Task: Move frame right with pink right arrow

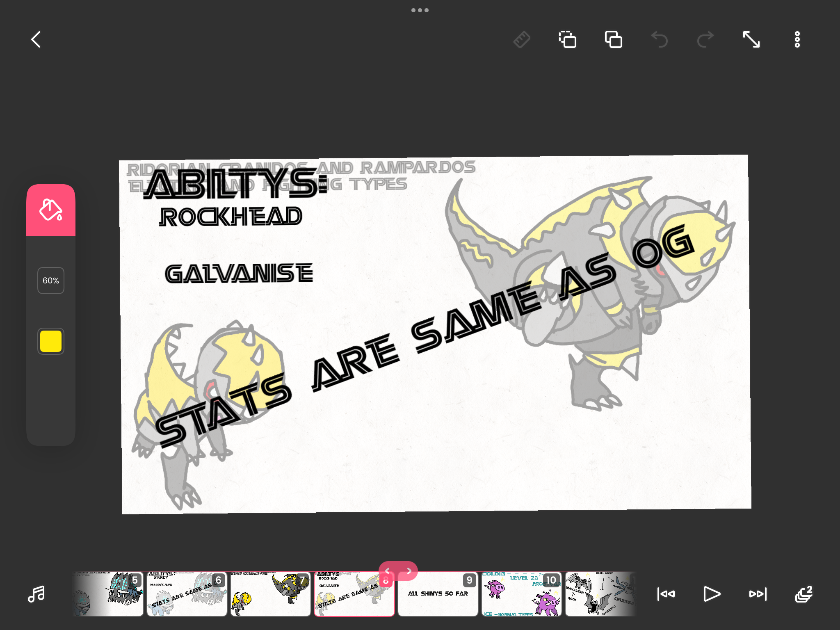Action: (409, 571)
